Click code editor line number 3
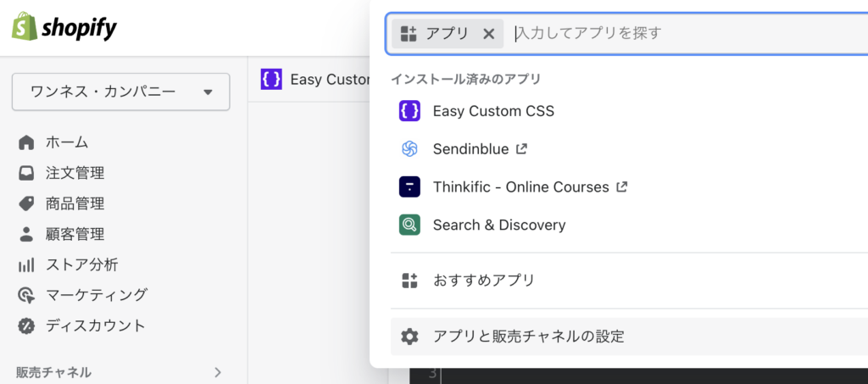 pyautogui.click(x=433, y=374)
